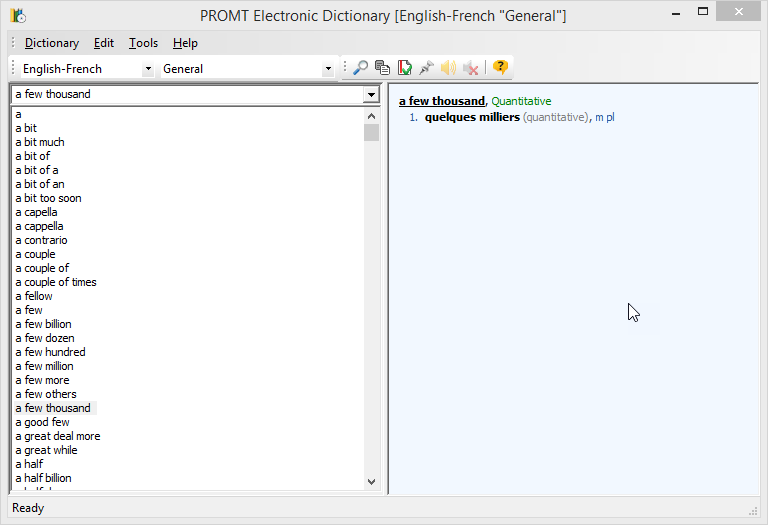Open the Tools menu
Screen dimensions: 768x525
coord(144,43)
